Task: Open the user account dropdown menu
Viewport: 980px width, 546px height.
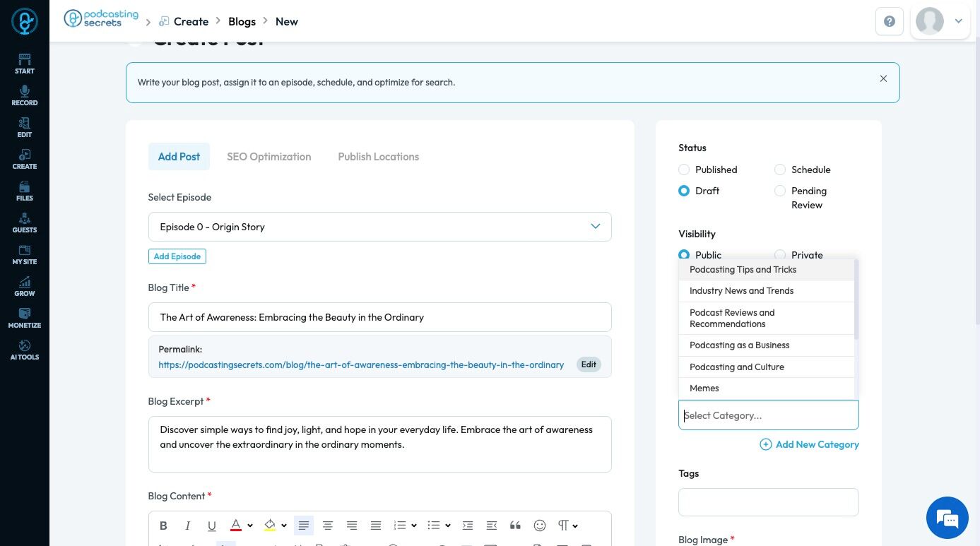Action: point(941,21)
